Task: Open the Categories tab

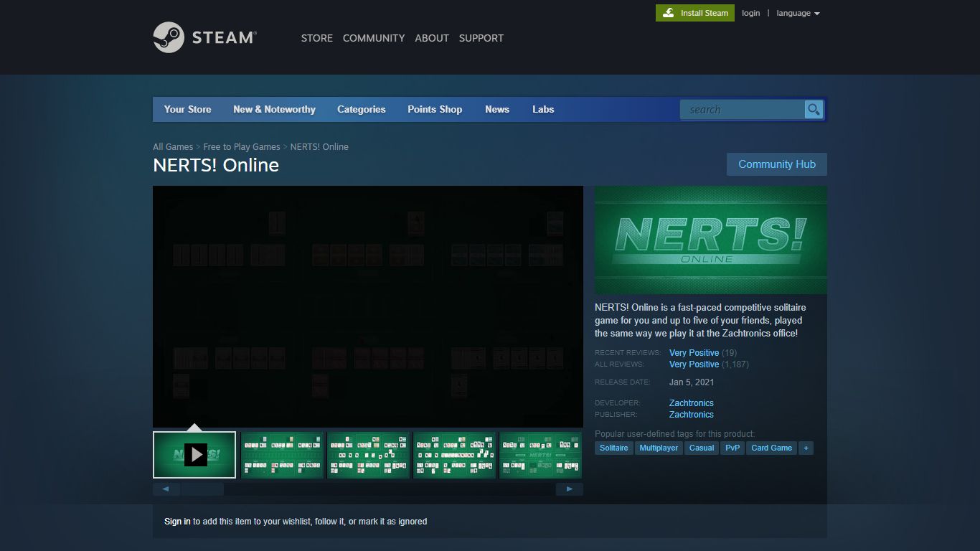Action: point(362,109)
